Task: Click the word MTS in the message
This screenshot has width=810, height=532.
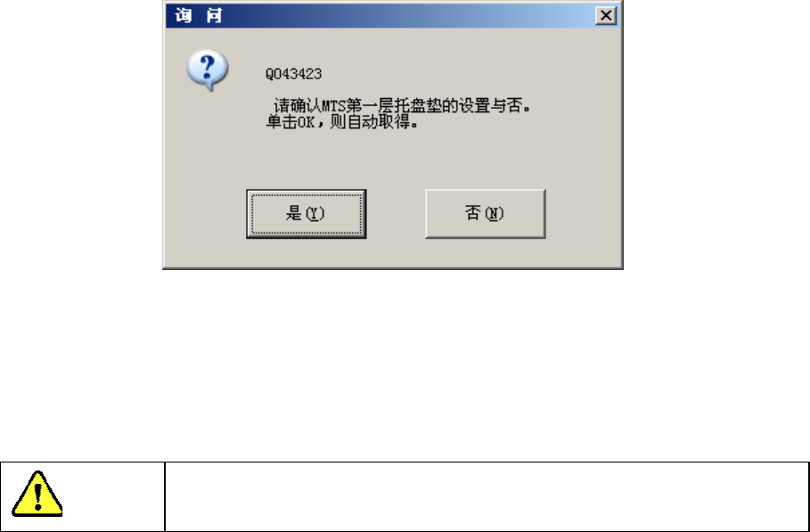Action: (333, 106)
